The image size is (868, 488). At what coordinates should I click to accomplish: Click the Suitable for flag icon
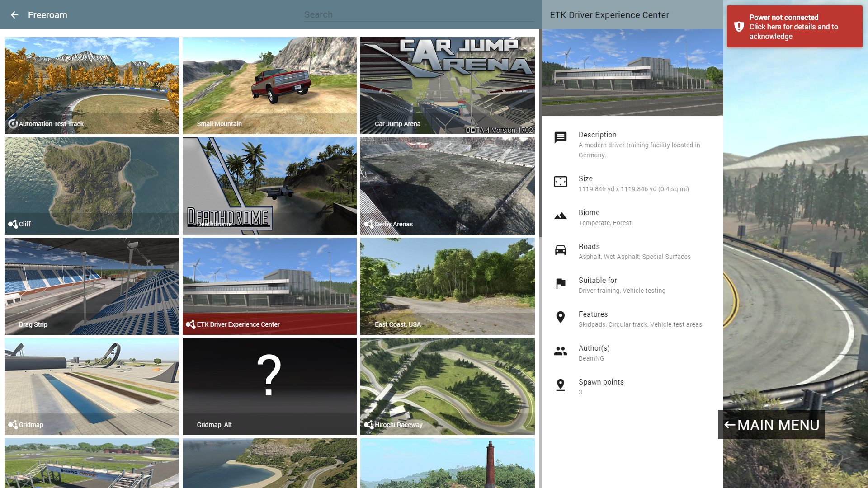point(560,284)
